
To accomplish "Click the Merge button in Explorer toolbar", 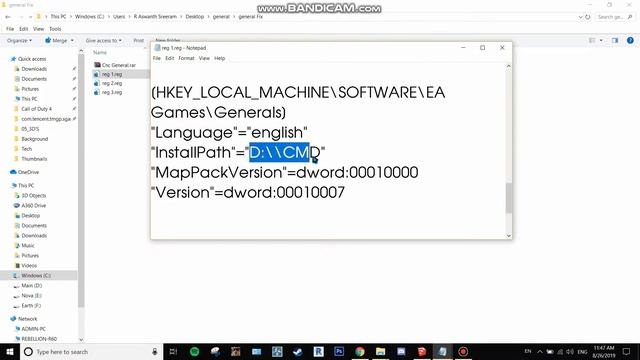I will pyautogui.click(x=59, y=40).
